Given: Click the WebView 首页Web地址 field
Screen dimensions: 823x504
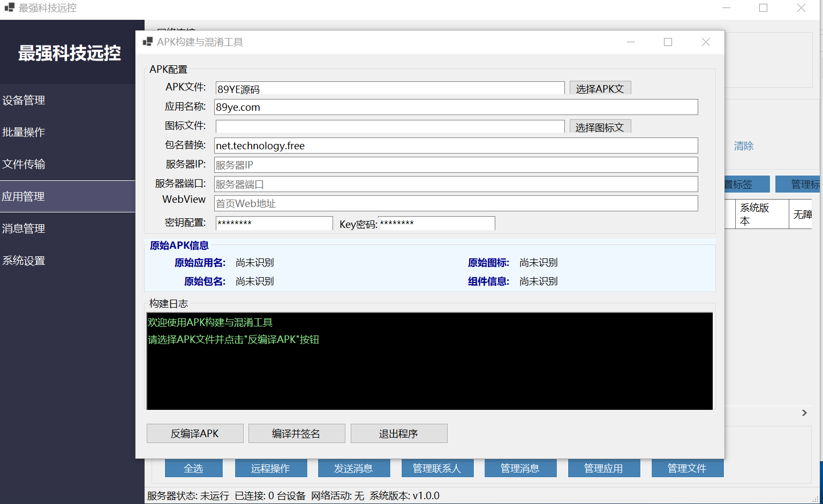Looking at the screenshot, I should point(455,203).
